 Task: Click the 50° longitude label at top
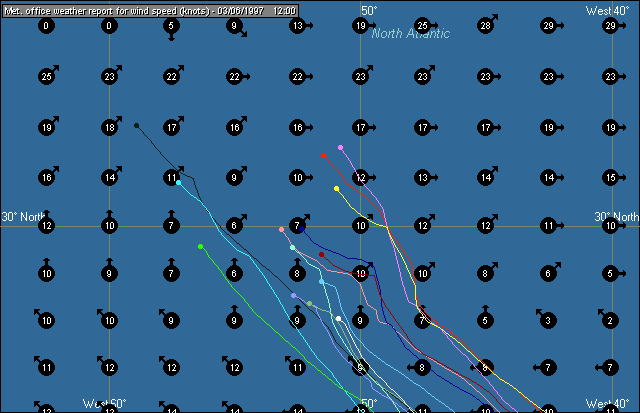tap(369, 11)
